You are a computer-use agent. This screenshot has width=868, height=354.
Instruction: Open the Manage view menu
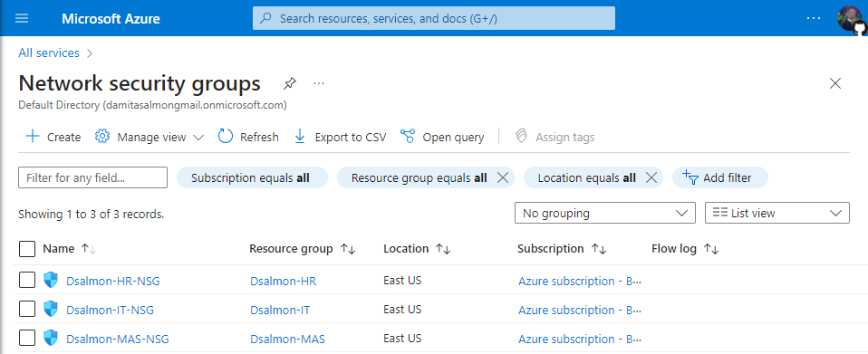[x=149, y=137]
